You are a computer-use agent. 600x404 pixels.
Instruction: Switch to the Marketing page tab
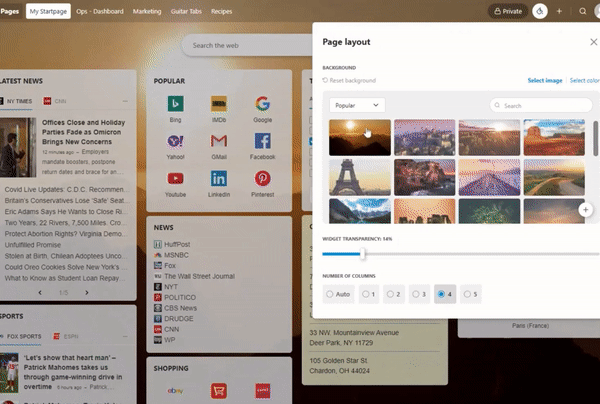tap(147, 11)
